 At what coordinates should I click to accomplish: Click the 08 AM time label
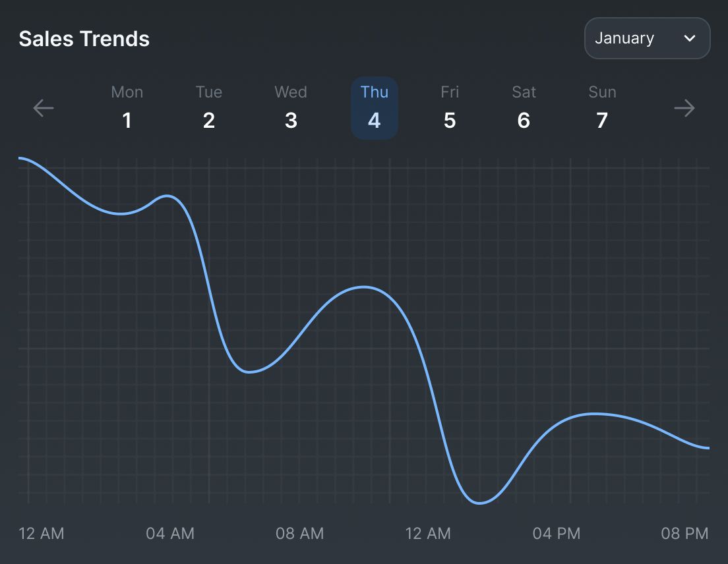pyautogui.click(x=299, y=533)
